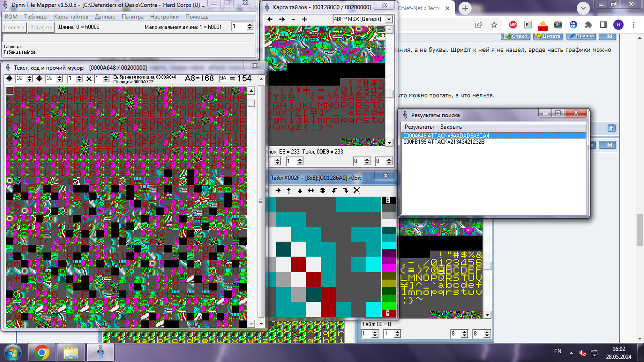The image size is (644, 362).
Task: Bookmark the page with the star icon
Action: point(494,25)
